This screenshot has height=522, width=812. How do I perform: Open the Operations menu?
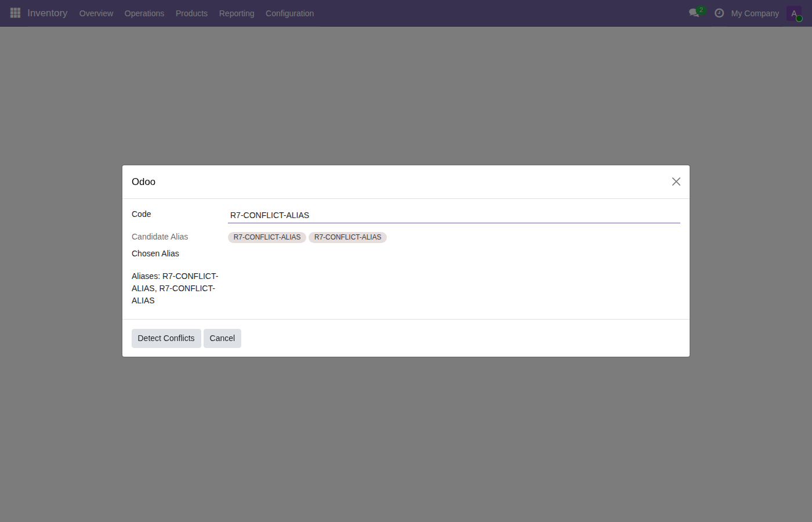coord(144,13)
